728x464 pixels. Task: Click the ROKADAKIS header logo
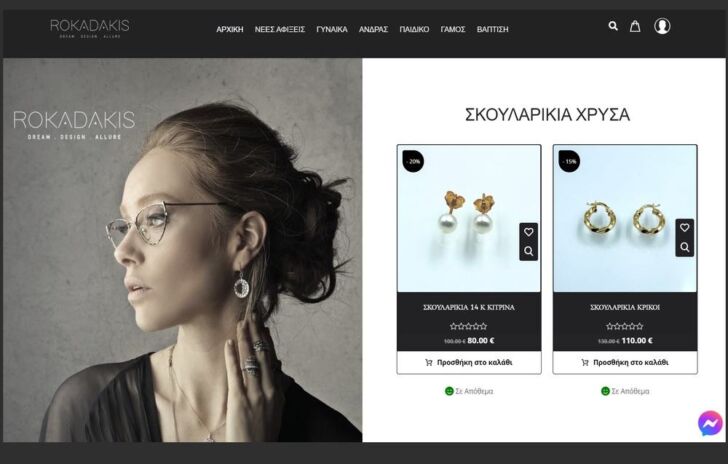(x=90, y=28)
